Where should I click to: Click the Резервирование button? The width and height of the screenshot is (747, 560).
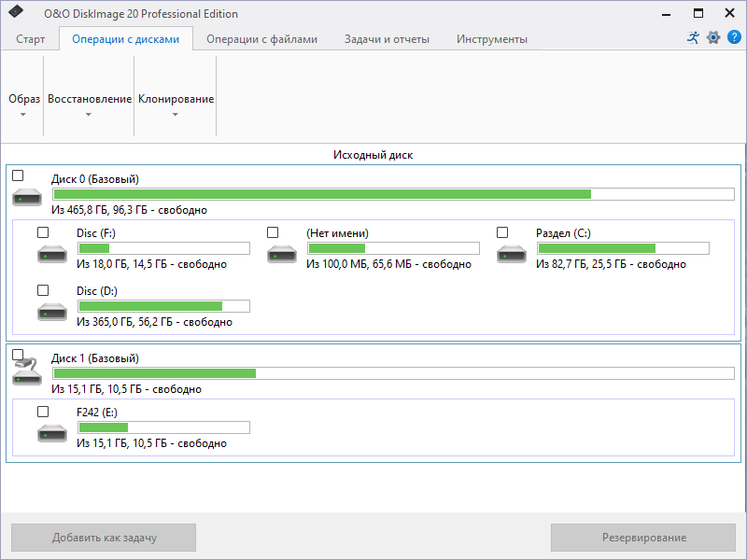tap(643, 538)
